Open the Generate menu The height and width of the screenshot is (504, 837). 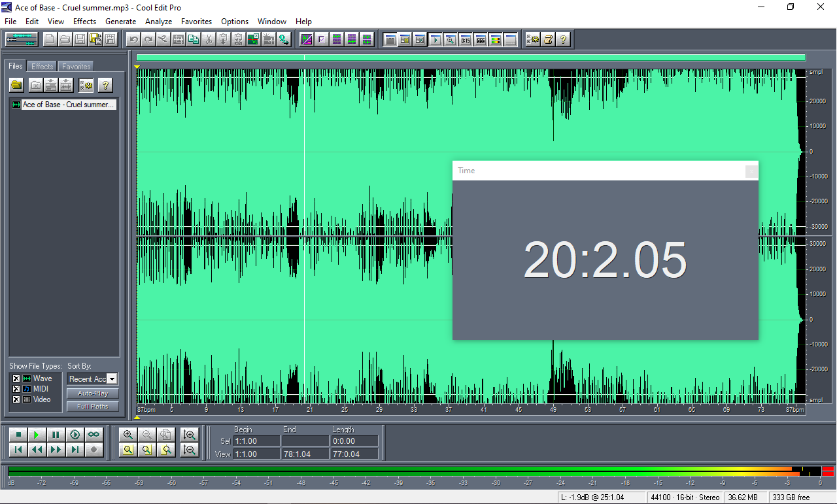(120, 22)
